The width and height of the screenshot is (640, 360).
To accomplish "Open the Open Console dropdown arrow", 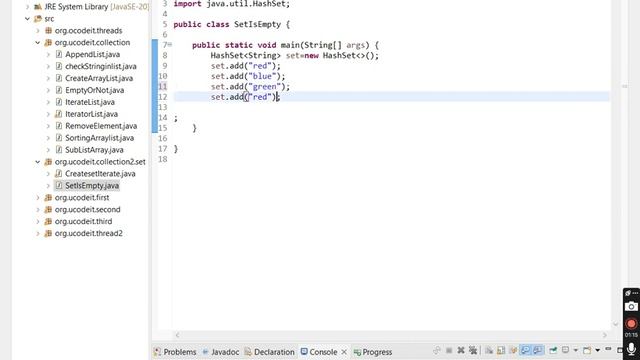I will [598, 350].
